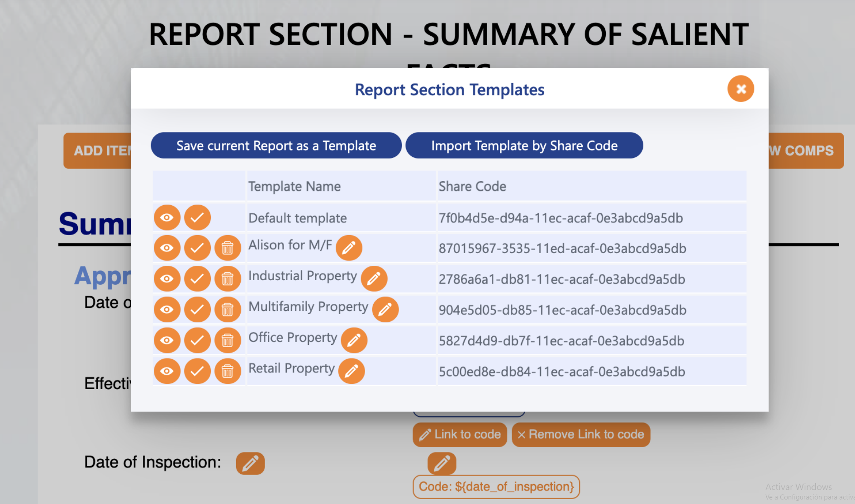This screenshot has width=855, height=504.
Task: Edit the Multifamily Property template name
Action: [x=385, y=310]
